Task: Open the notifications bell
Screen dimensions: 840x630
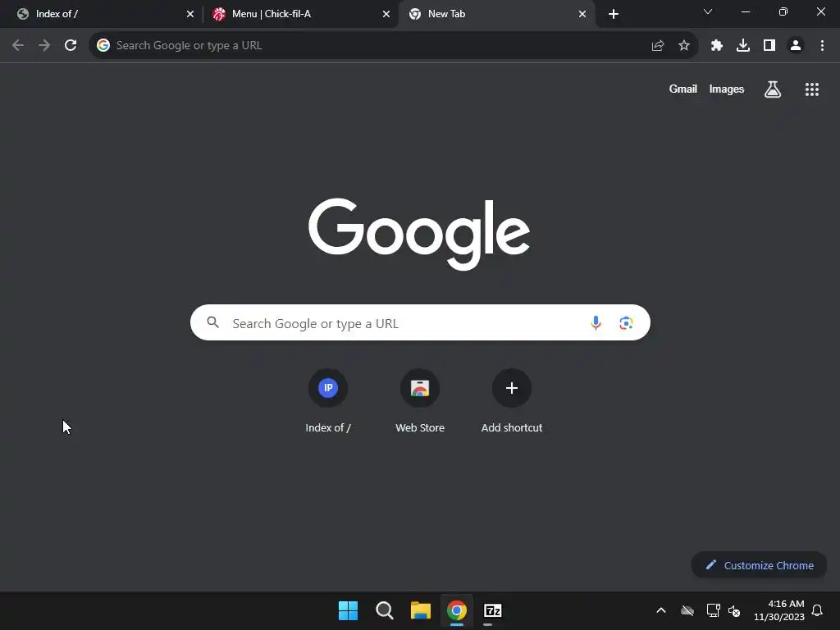Action: (818, 610)
